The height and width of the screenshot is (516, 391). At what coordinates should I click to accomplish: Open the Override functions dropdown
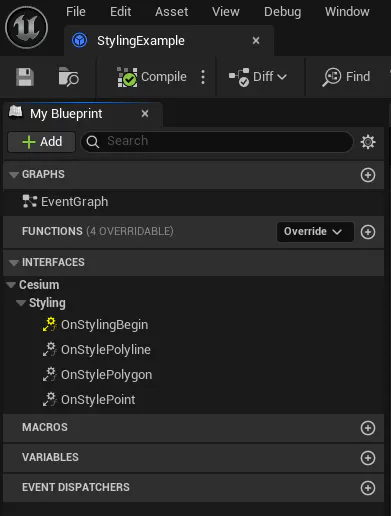pyautogui.click(x=315, y=232)
